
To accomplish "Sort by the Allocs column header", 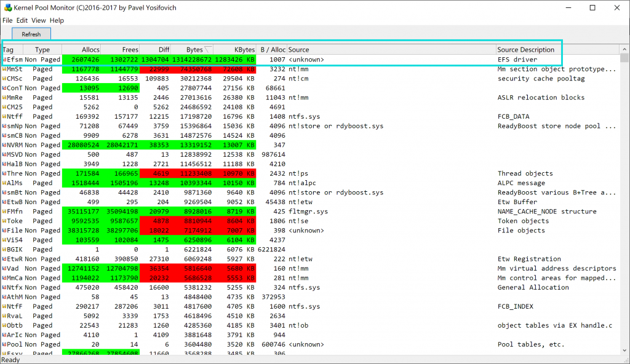I will [x=81, y=50].
